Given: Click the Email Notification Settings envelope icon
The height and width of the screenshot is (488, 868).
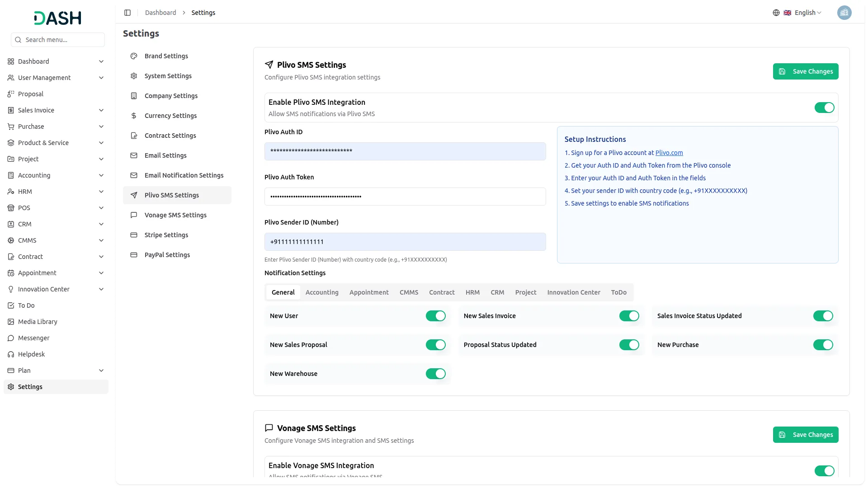Looking at the screenshot, I should [x=134, y=175].
